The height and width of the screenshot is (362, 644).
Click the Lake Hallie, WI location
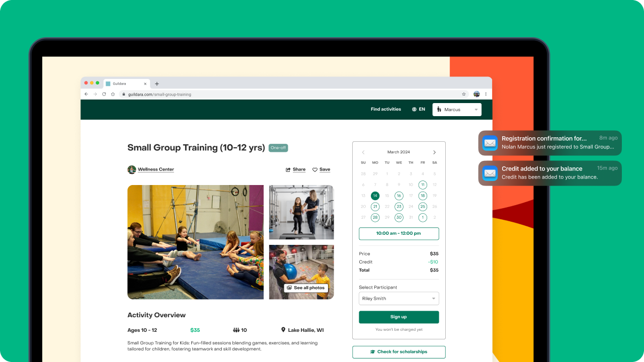click(x=302, y=330)
